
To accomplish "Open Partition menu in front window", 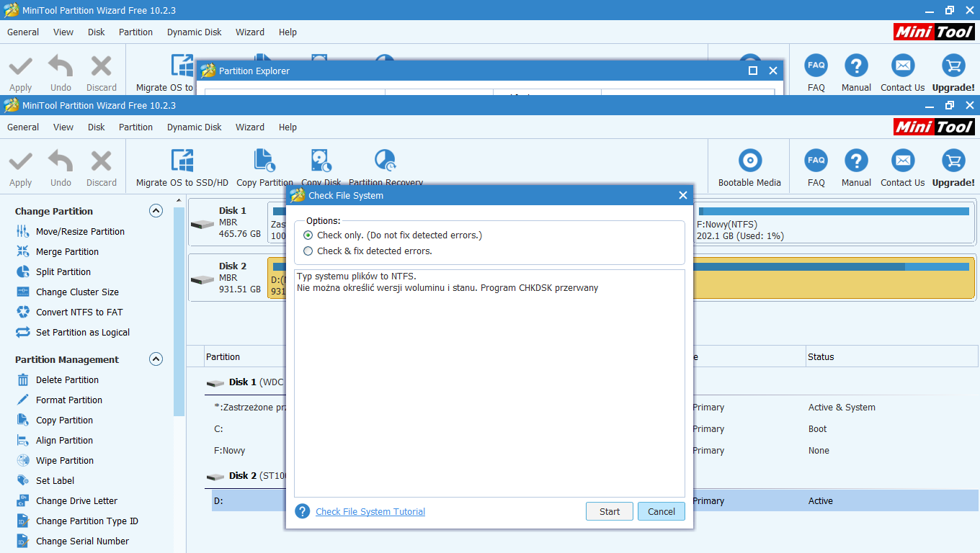I will [x=135, y=127].
